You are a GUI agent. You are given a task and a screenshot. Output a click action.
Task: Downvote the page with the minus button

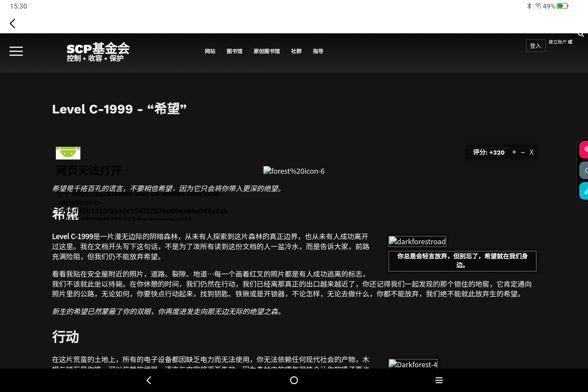tap(523, 152)
